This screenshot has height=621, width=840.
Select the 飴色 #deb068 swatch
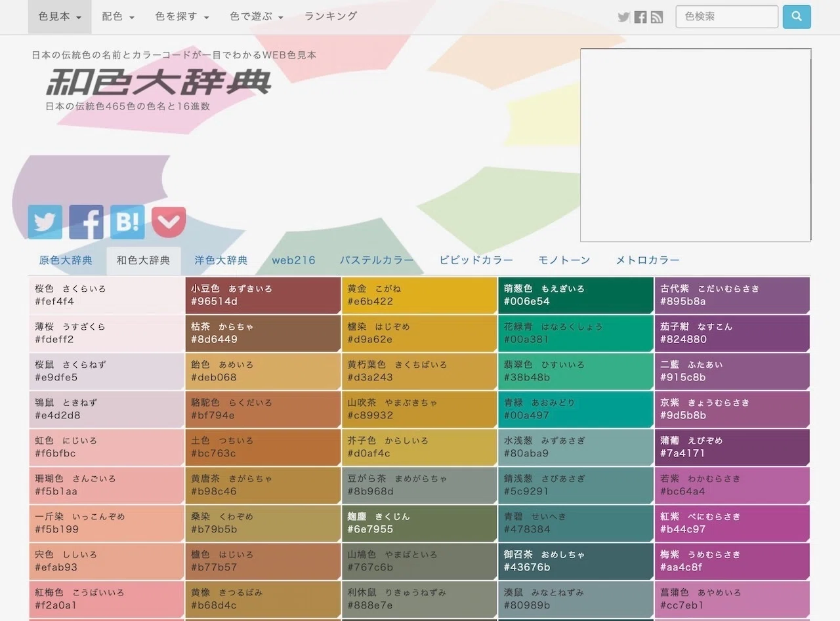(x=262, y=371)
